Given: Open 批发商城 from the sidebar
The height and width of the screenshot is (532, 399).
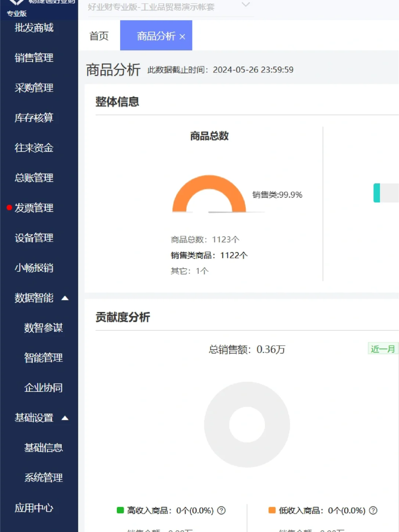Looking at the screenshot, I should point(34,28).
